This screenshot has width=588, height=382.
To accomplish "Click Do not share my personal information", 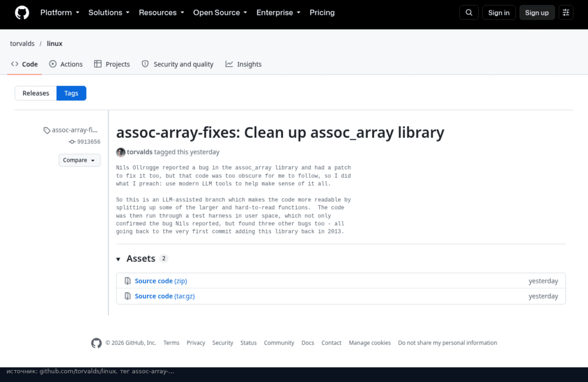I will (x=447, y=343).
